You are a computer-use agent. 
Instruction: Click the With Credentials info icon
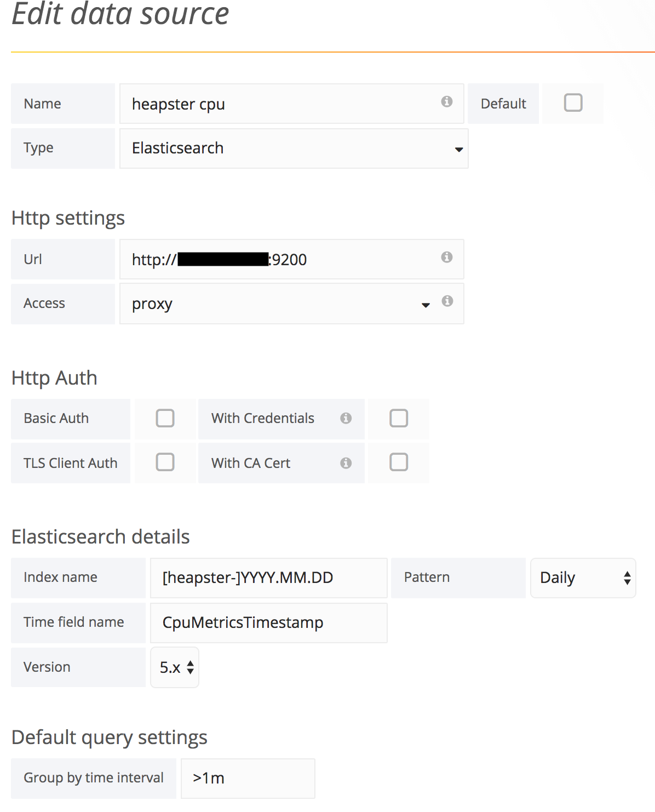point(346,418)
